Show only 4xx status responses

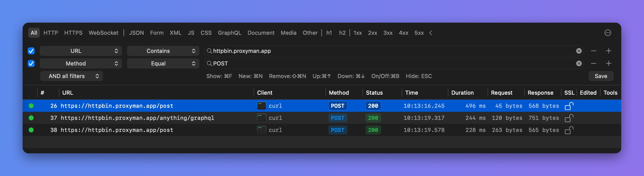click(404, 33)
